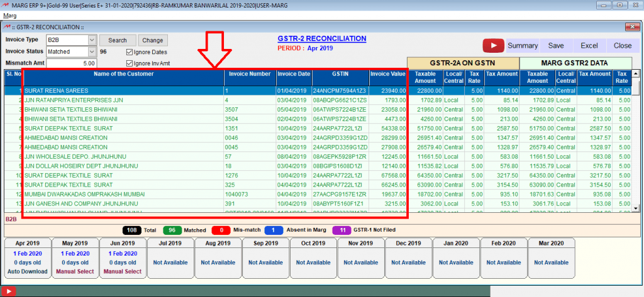Screen dimensions: 644x297
Task: Toggle the Ignore Inv Amt checkbox
Action: (x=130, y=63)
